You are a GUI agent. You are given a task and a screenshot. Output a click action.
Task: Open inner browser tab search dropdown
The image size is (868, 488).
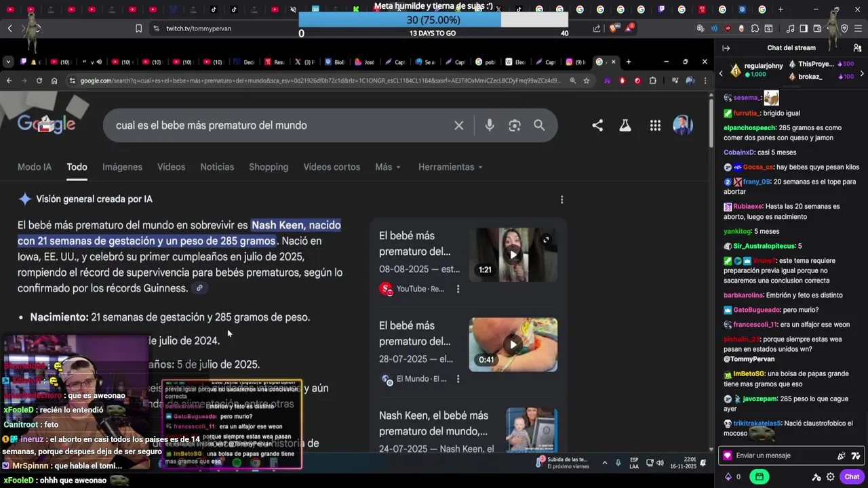(7, 62)
